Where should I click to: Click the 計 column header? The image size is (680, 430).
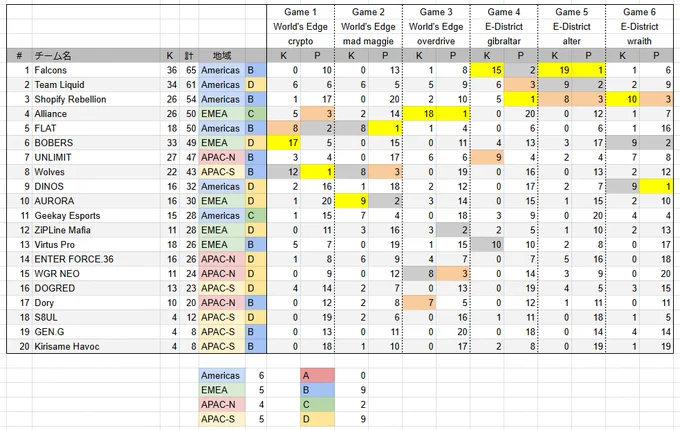(189, 55)
